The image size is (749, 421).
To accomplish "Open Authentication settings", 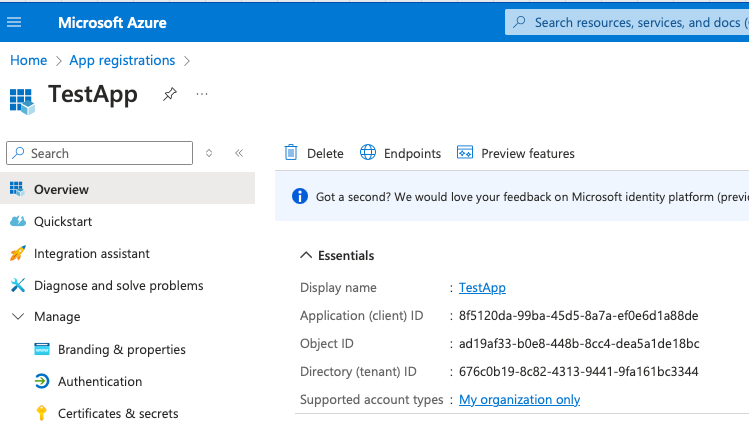I will (100, 381).
